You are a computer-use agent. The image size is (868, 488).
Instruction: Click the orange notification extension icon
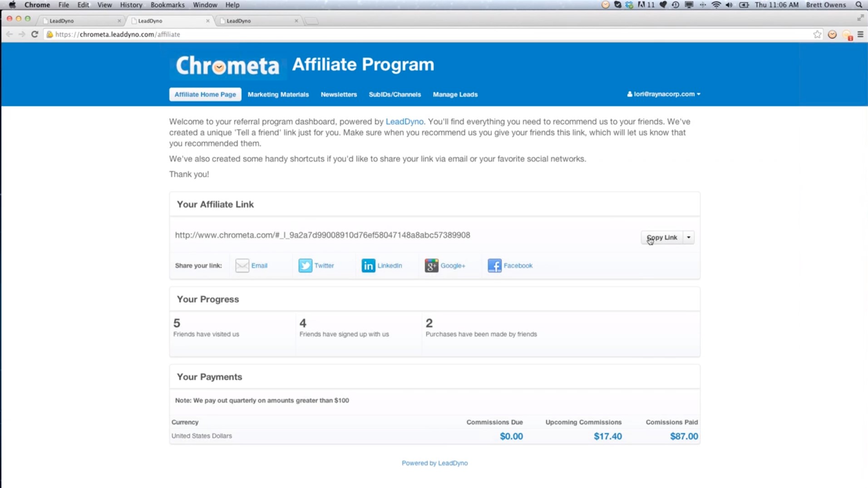pos(847,35)
